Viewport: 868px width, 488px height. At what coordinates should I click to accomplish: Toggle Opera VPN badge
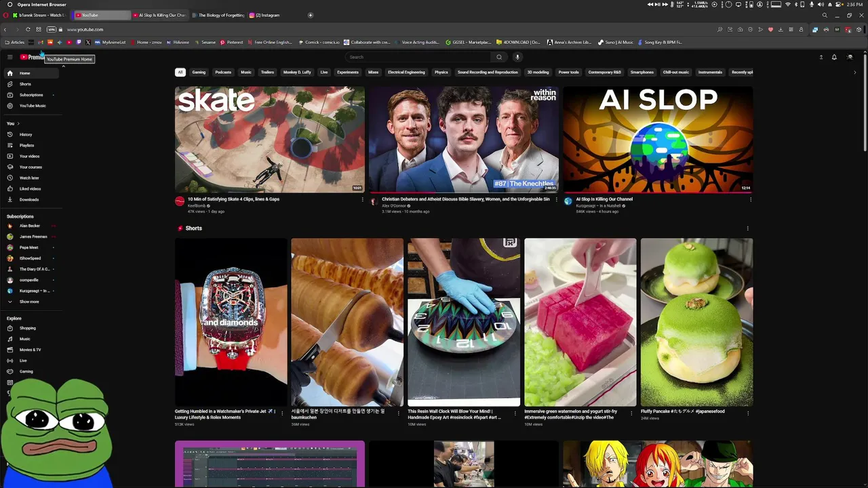[x=51, y=29]
